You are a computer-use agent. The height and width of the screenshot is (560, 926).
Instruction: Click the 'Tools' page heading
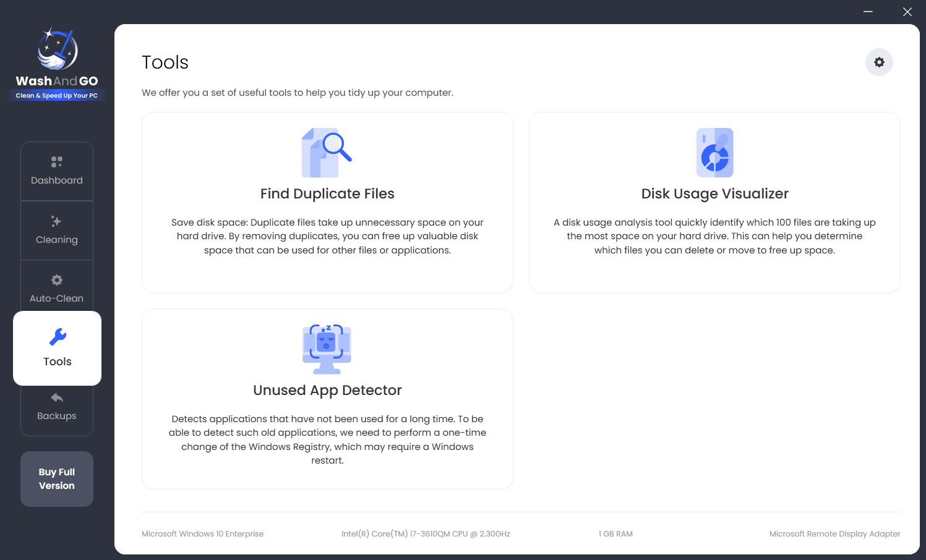[x=165, y=62]
